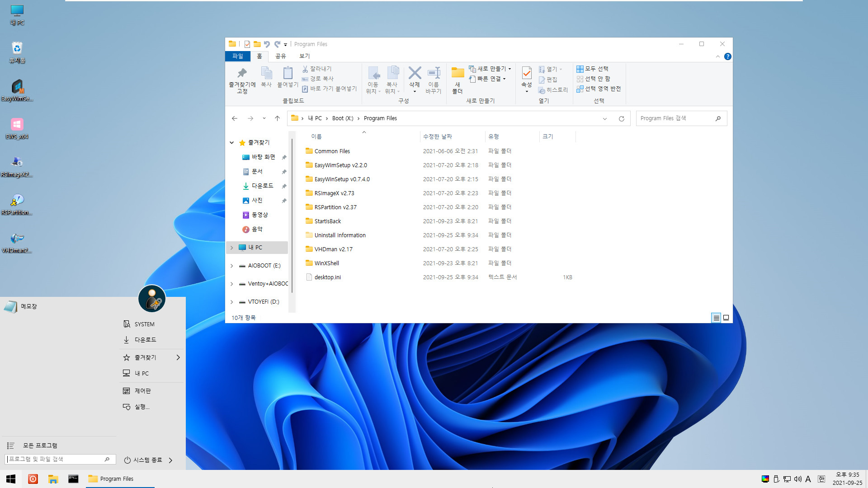
Task: Expand the VTOYEFI (D:) drive node
Action: point(232,302)
